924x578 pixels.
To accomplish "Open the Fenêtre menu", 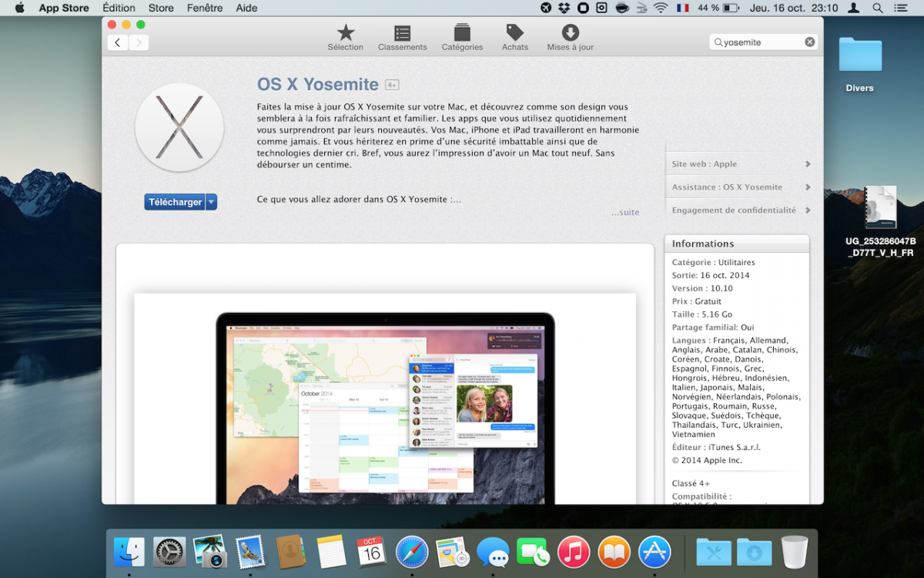I will (x=205, y=8).
